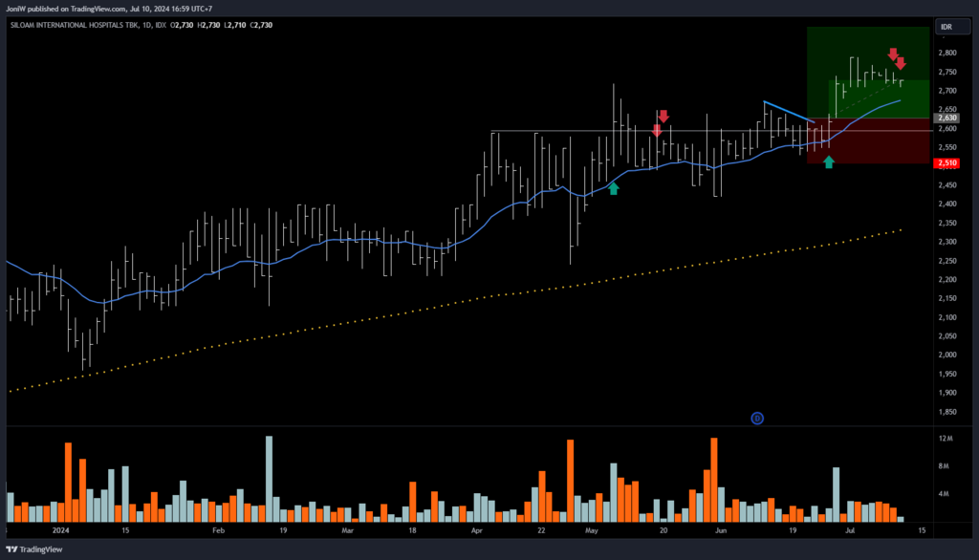
Task: Click the 'Apr' label on the time axis
Action: (x=477, y=528)
